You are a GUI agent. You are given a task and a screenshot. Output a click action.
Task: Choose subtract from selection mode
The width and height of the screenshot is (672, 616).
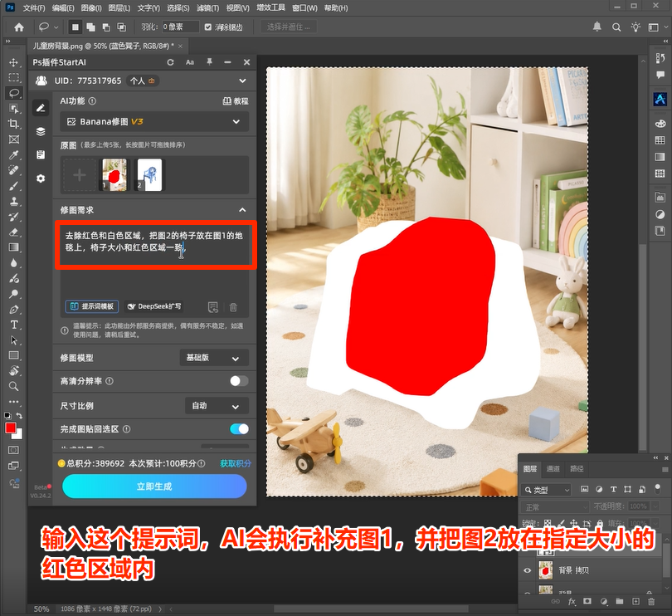coord(106,27)
